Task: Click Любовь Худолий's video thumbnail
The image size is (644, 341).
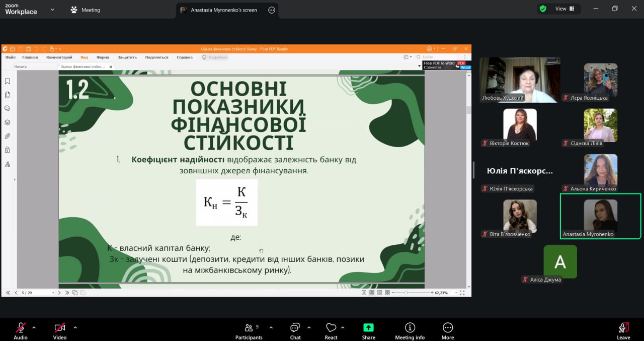Action: [519, 80]
